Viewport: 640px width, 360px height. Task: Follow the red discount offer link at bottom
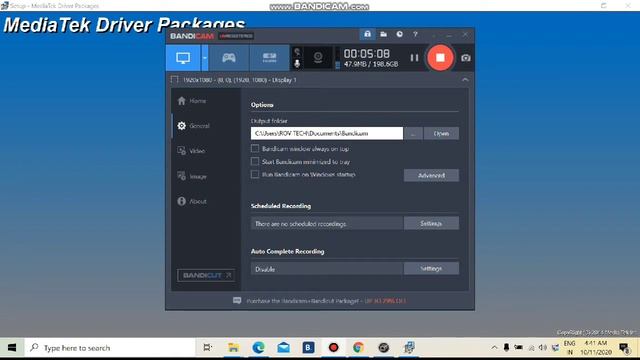pyautogui.click(x=385, y=301)
